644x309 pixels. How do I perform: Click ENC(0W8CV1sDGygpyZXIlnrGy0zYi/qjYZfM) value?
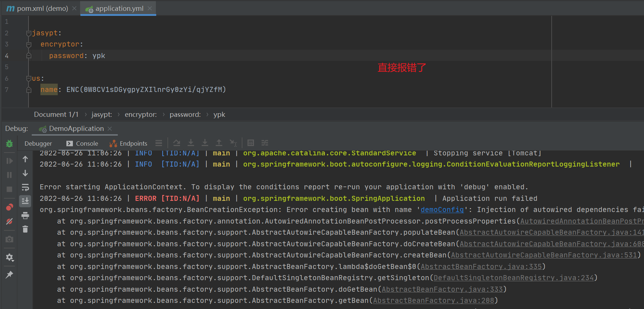pyautogui.click(x=146, y=90)
